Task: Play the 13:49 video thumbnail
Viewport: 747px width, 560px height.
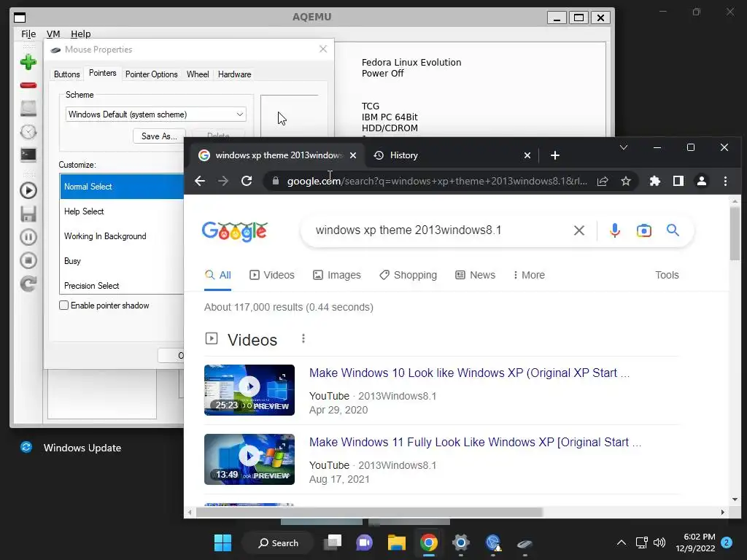Action: 249,459
